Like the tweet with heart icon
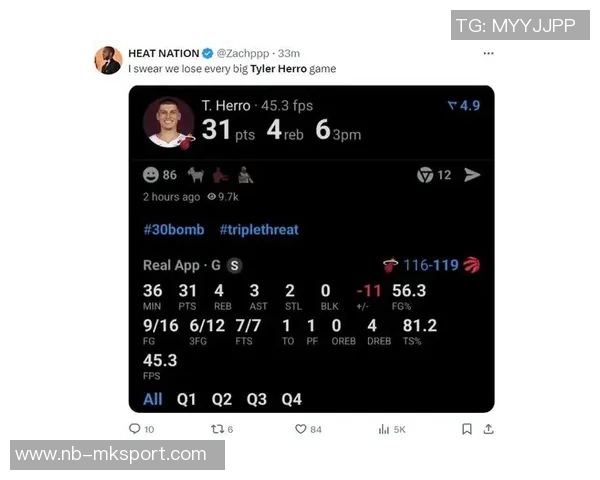Viewport: 600px width, 480px height. 301,429
